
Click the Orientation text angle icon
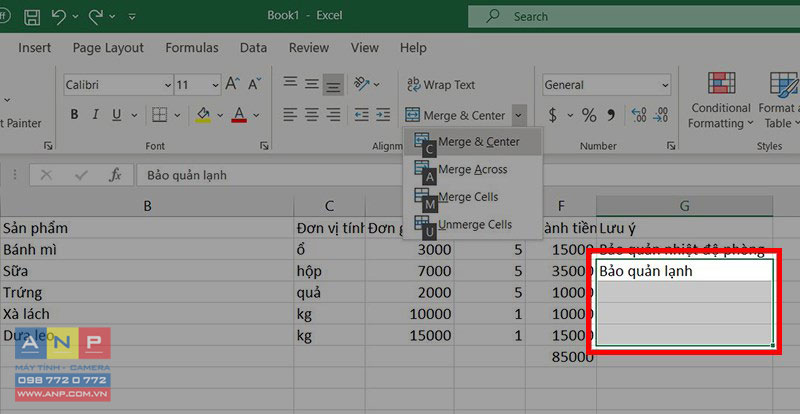362,84
